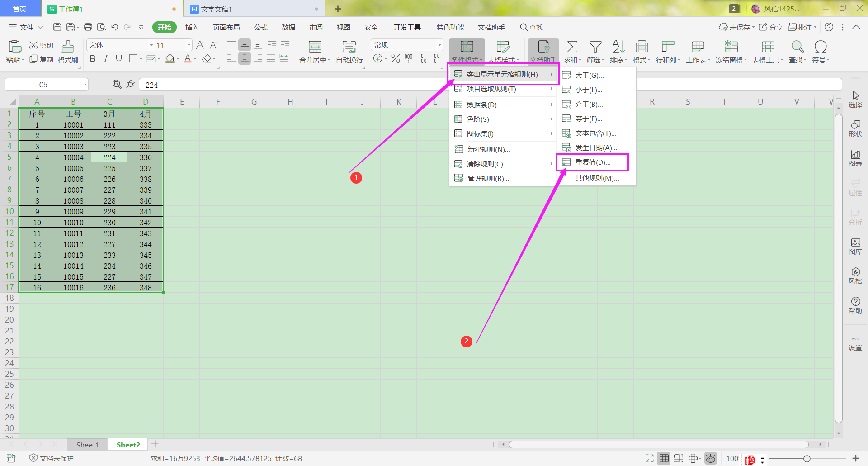Click the formula bar showing 224

(490, 85)
